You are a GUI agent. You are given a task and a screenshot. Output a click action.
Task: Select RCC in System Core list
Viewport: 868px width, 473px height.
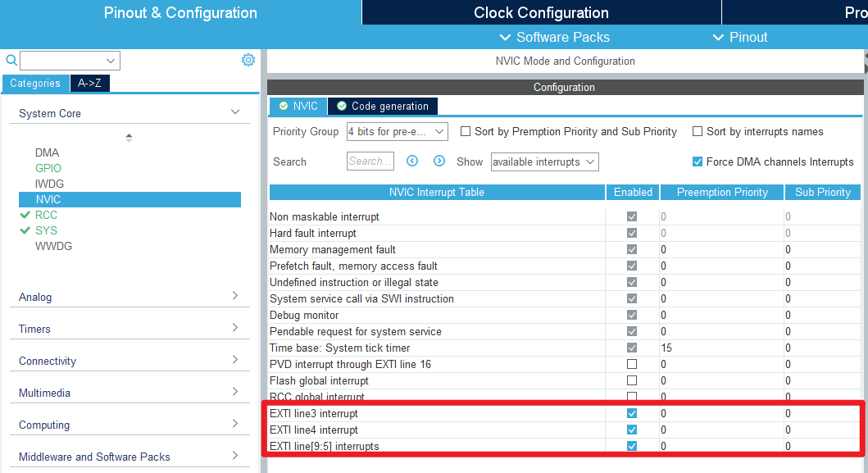[x=46, y=215]
